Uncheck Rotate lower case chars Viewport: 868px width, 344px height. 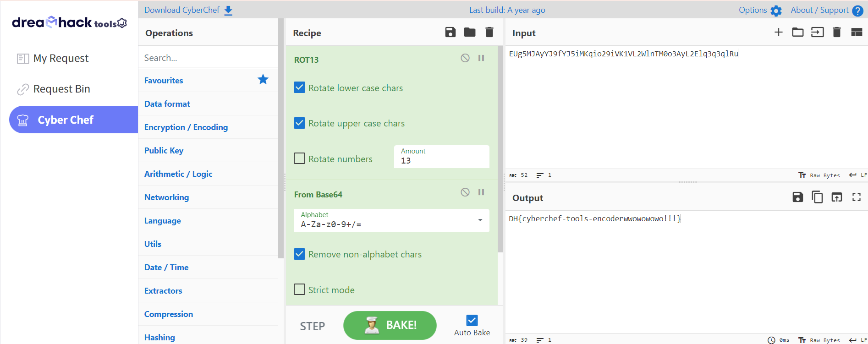click(x=299, y=87)
